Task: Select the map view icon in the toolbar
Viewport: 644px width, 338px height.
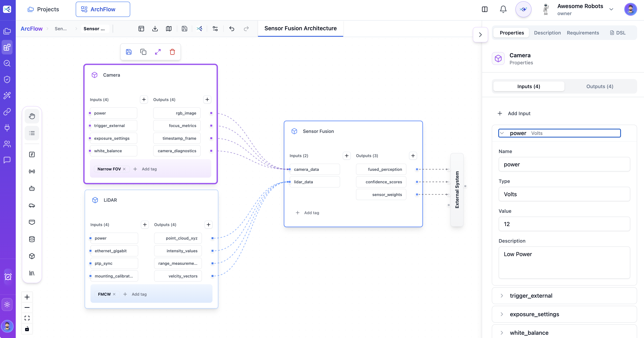Action: (x=169, y=28)
